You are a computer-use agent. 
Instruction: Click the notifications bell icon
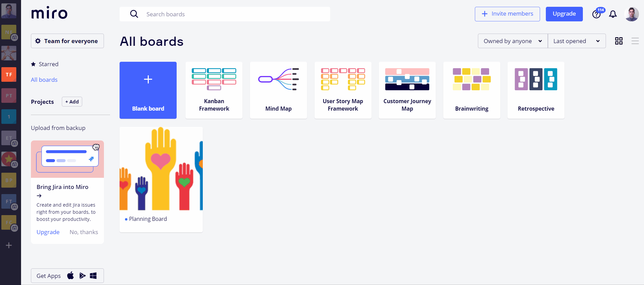[x=613, y=14]
